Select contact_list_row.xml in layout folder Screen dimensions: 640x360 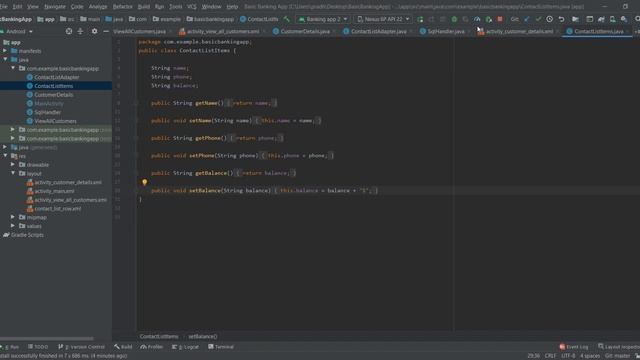(x=58, y=209)
